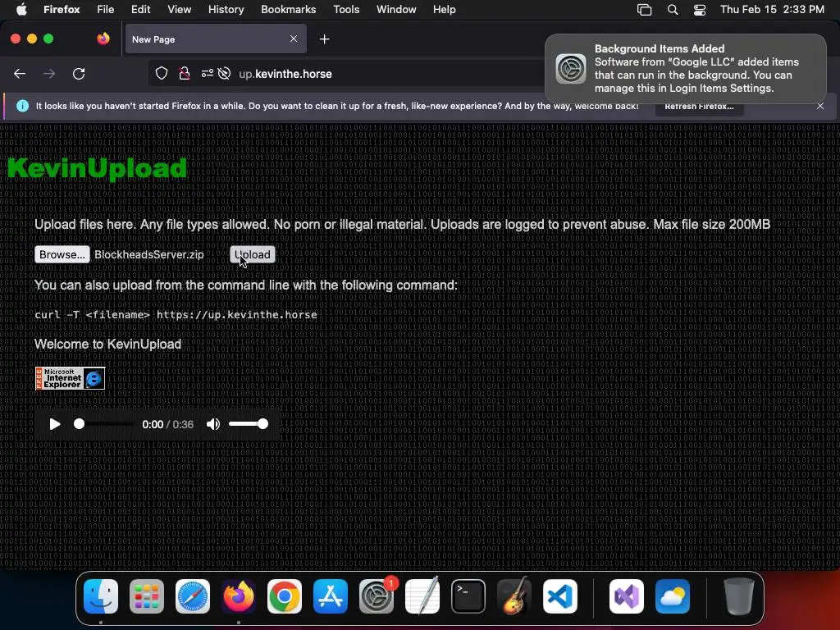Launch Visual Studio Code from the Dock
The image size is (840, 630).
tap(560, 596)
